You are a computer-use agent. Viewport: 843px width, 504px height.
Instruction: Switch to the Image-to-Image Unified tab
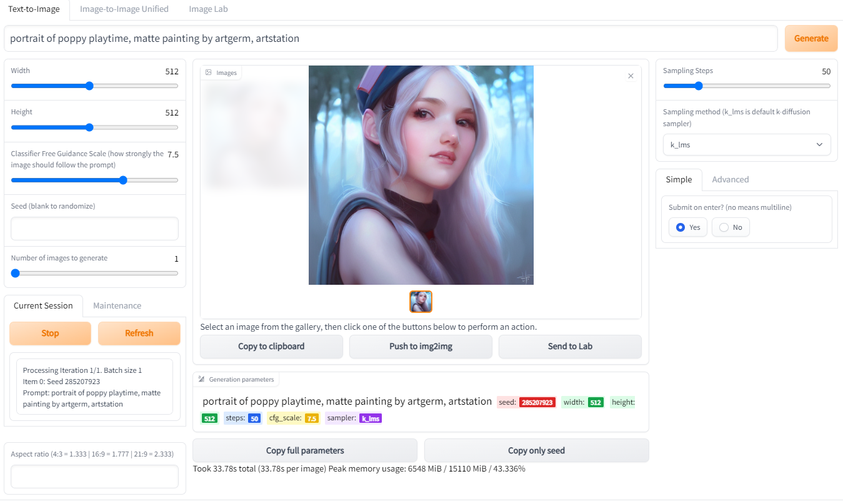(x=124, y=9)
